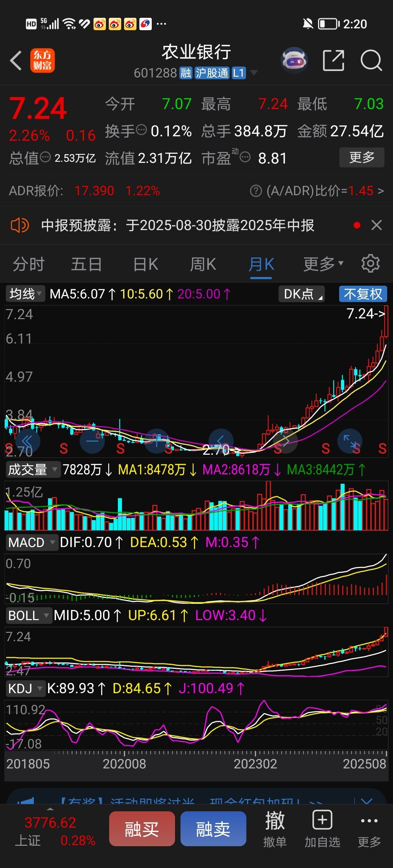Viewport: 393px width, 868px height.
Task: Tap the 融卖 button
Action: pos(213,828)
